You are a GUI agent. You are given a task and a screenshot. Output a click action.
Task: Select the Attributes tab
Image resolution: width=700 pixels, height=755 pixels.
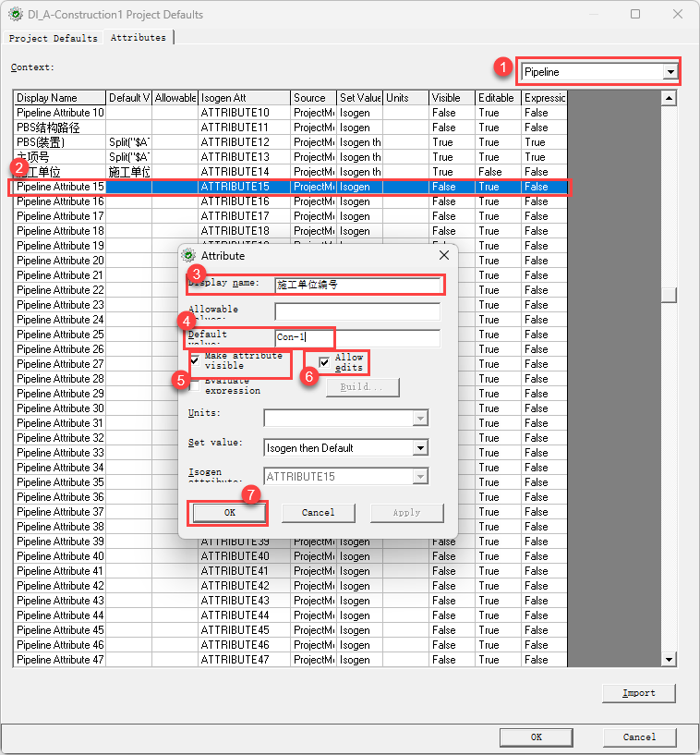(x=139, y=38)
